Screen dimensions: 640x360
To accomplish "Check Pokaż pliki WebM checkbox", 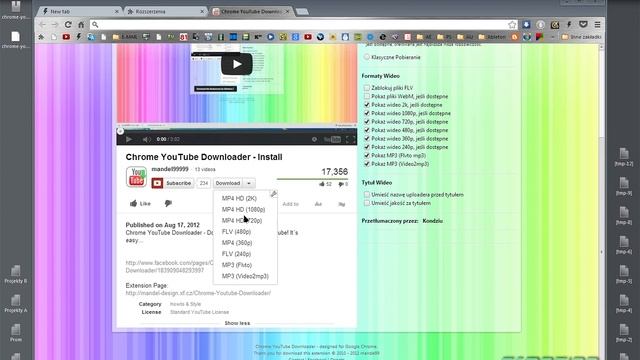I will pos(367,96).
